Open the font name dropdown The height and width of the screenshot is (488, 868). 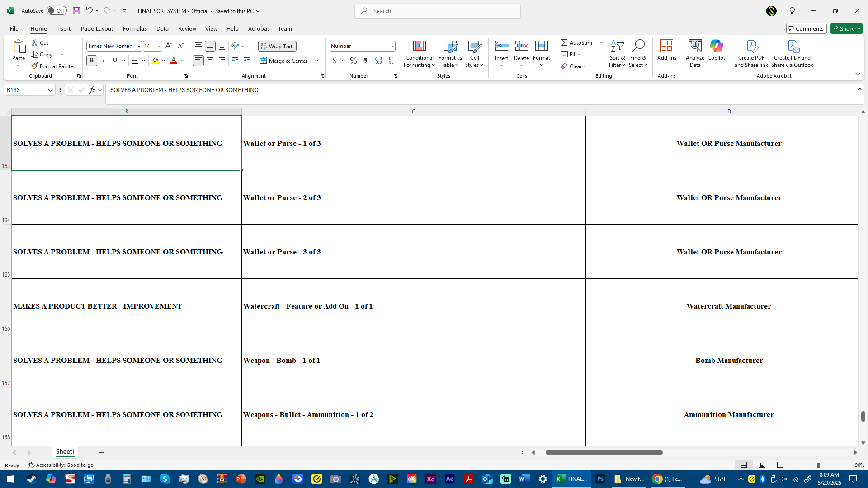[139, 46]
